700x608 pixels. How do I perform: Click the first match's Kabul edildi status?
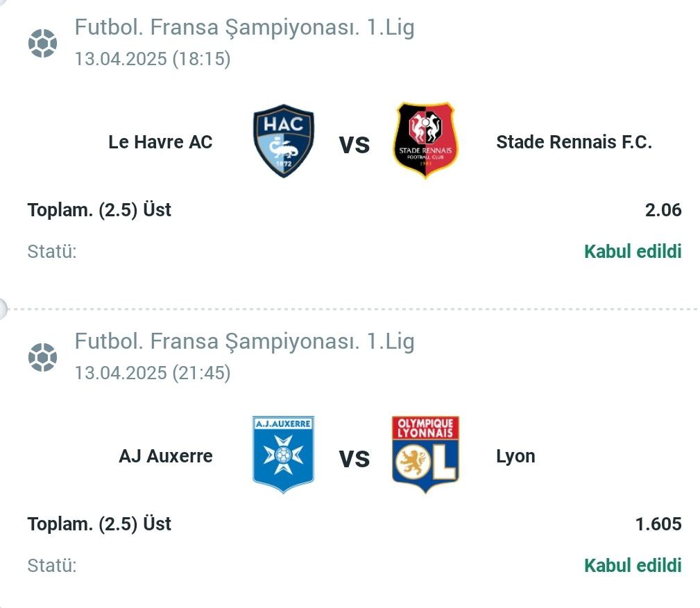(x=633, y=251)
